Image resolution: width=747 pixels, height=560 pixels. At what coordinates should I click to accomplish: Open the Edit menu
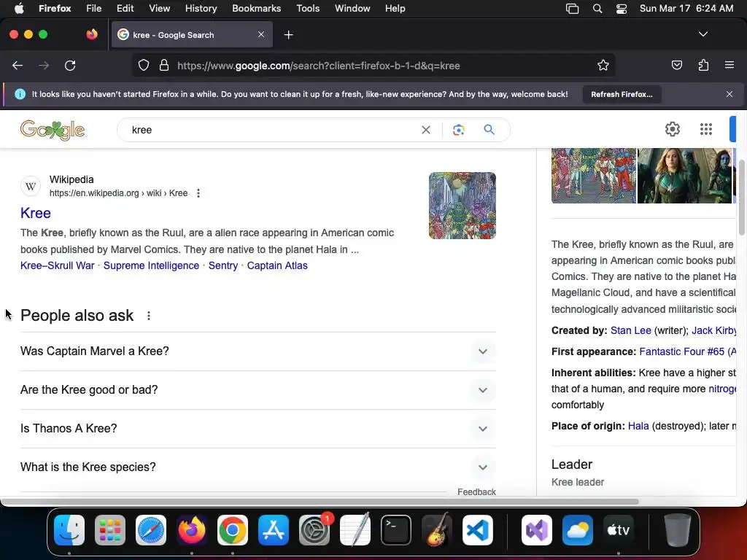pos(125,8)
